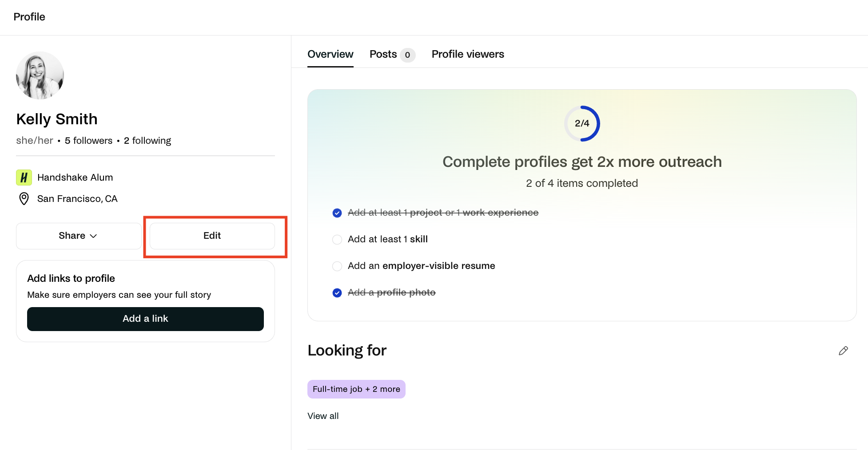
Task: Click the Kelly Smith name heading
Action: click(57, 119)
